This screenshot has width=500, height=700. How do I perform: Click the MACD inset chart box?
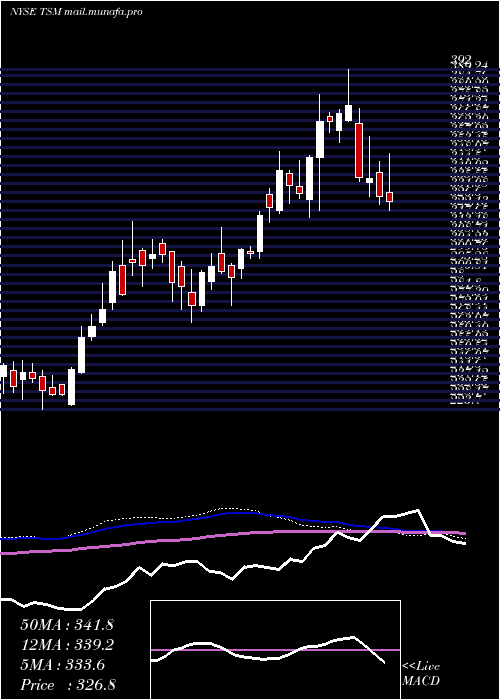pyautogui.click(x=275, y=650)
